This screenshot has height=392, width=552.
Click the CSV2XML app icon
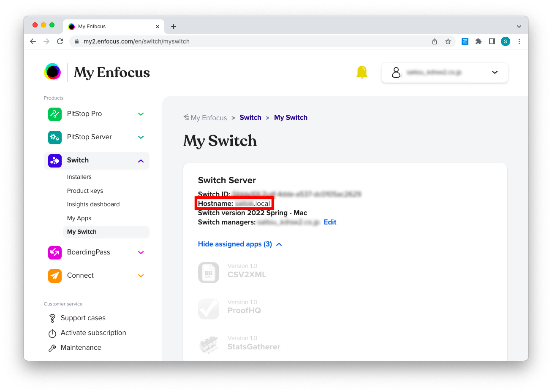coord(209,272)
